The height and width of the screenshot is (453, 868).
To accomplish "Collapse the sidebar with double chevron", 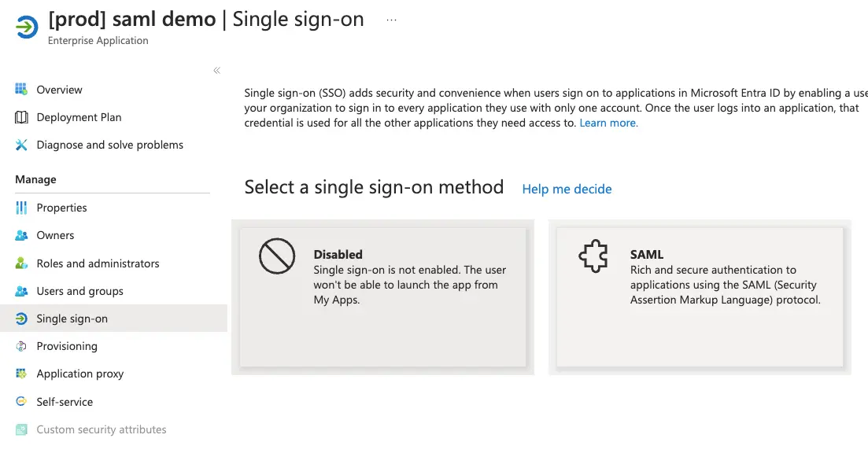I will pos(216,71).
